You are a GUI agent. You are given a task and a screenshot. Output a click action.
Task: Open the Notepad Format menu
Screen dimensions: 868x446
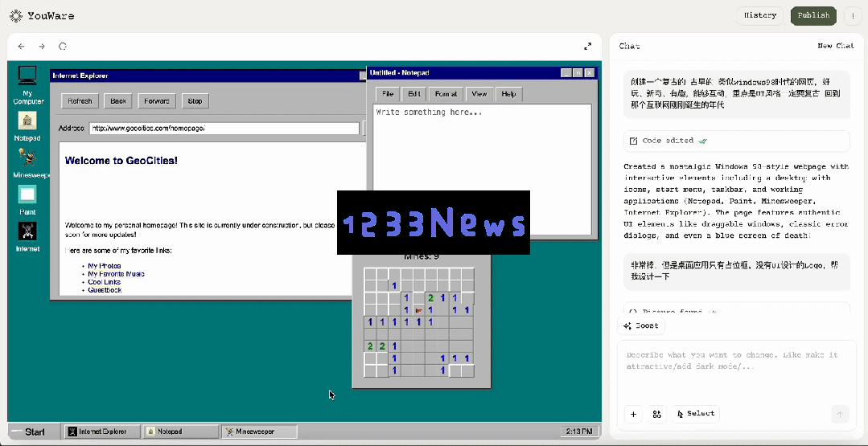point(446,94)
